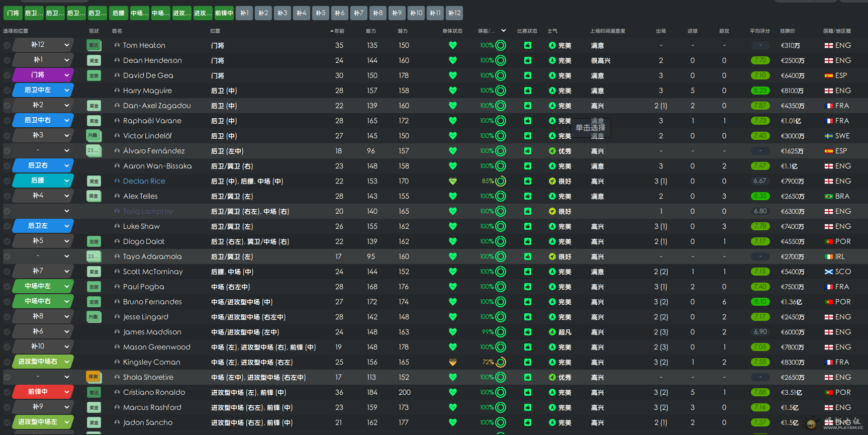
Task: Toggle the selection circle for Cristiano Ronaldo
Action: [7, 392]
